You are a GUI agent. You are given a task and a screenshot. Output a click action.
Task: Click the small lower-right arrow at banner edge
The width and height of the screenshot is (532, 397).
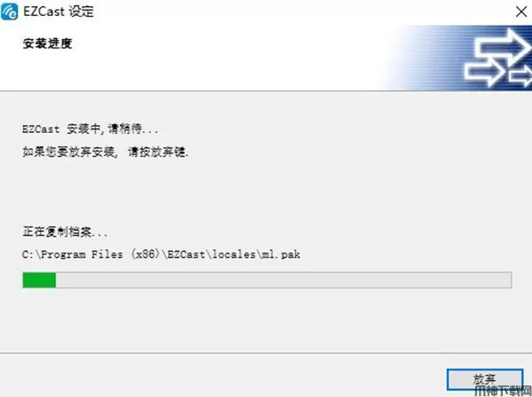(x=520, y=75)
